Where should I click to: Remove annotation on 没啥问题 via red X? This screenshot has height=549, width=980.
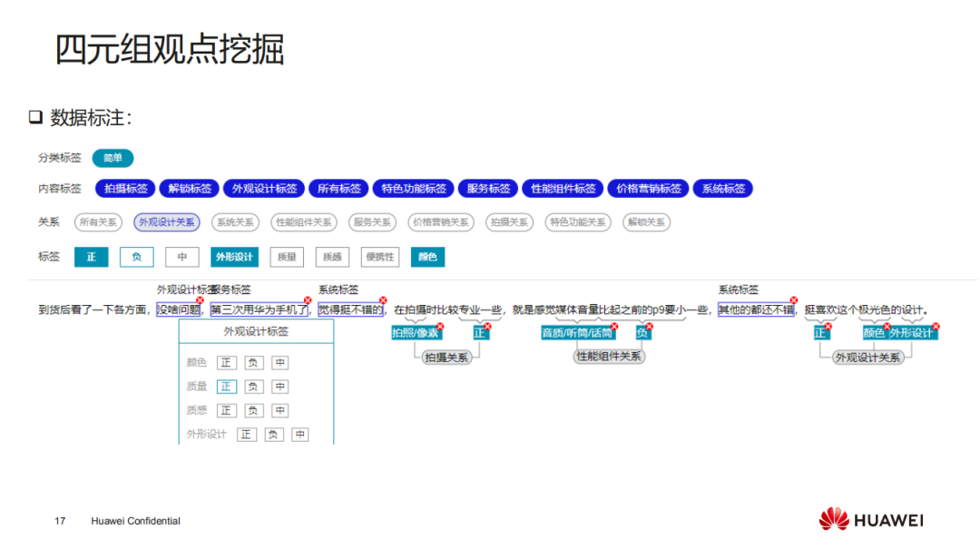pyautogui.click(x=200, y=301)
